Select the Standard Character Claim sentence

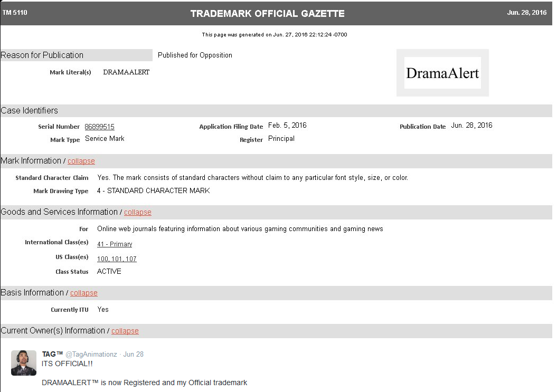252,178
